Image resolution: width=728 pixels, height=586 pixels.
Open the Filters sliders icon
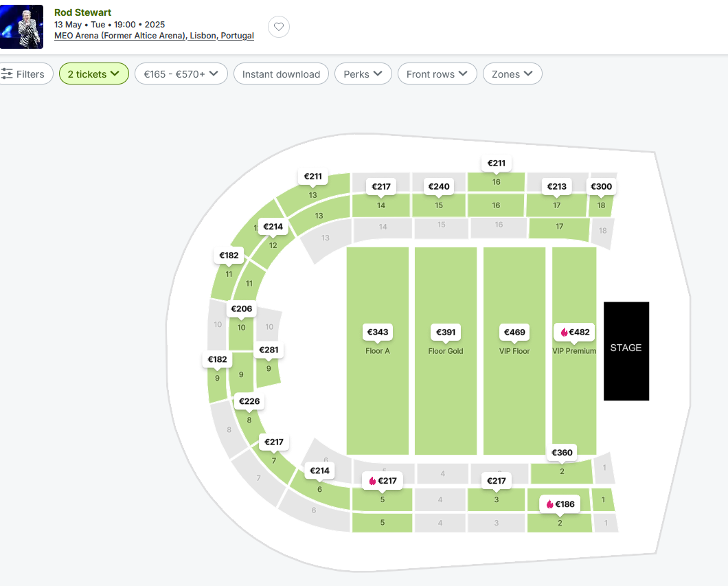[x=8, y=74]
